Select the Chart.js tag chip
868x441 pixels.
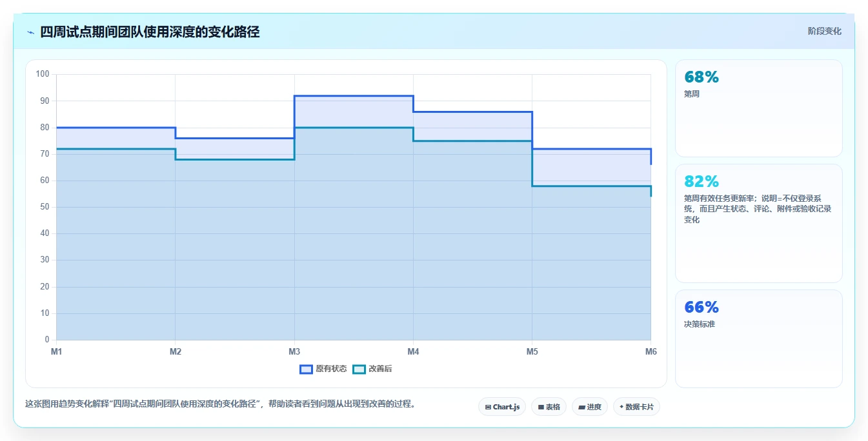tap(502, 407)
